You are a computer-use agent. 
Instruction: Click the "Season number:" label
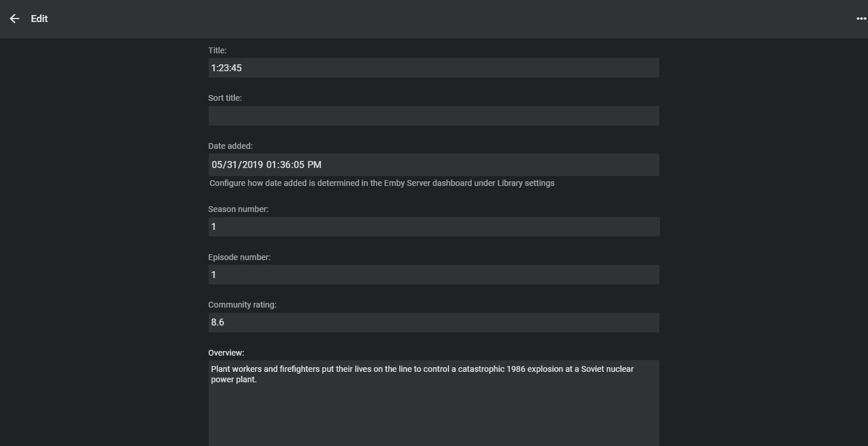tap(238, 209)
